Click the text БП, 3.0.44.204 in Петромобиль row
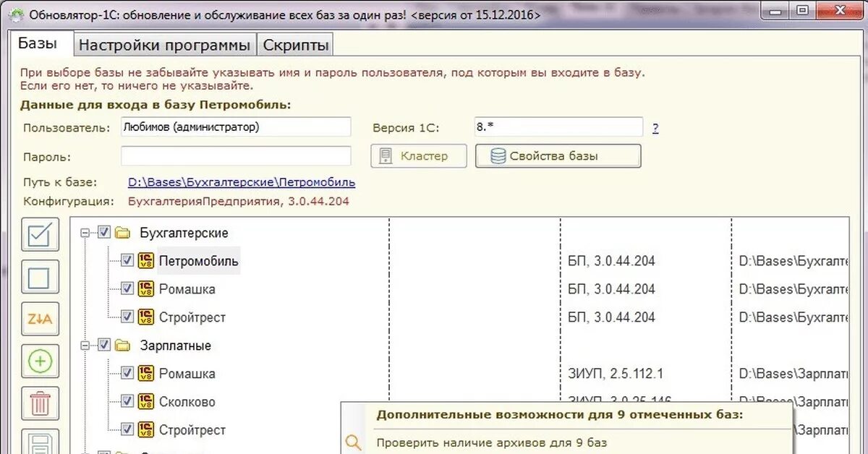Screen dimensions: 868x454 tap(611, 260)
